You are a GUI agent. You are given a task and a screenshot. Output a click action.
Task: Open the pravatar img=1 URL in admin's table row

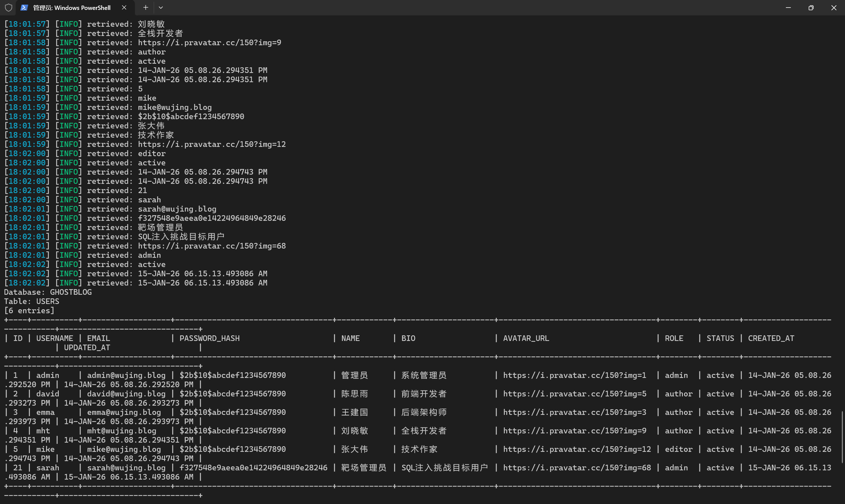pyautogui.click(x=574, y=375)
